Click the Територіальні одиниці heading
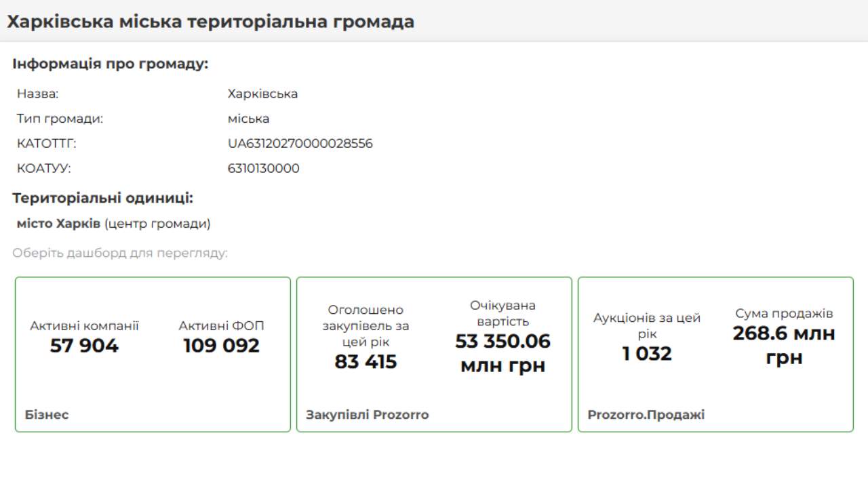The width and height of the screenshot is (868, 488). pos(102,199)
